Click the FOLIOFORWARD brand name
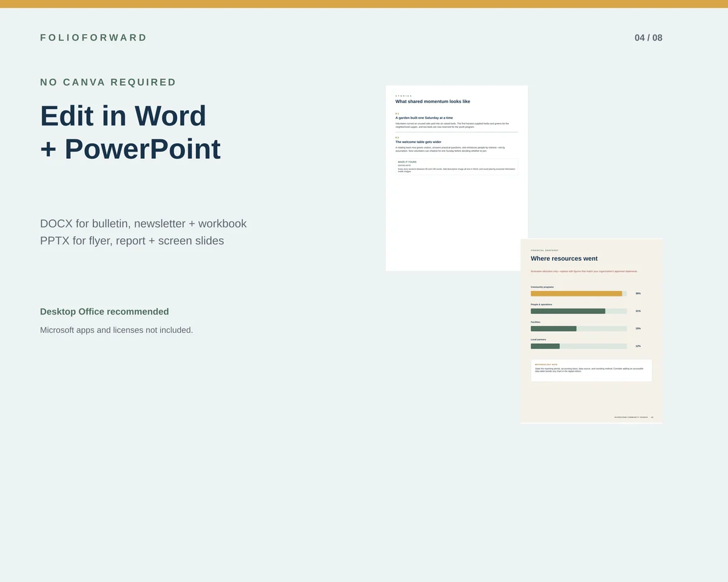This screenshot has width=728, height=582. tap(93, 38)
